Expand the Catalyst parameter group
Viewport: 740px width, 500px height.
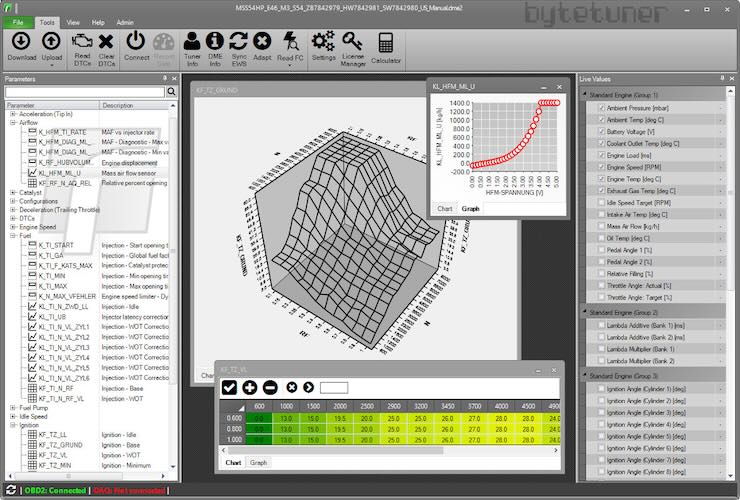point(12,192)
